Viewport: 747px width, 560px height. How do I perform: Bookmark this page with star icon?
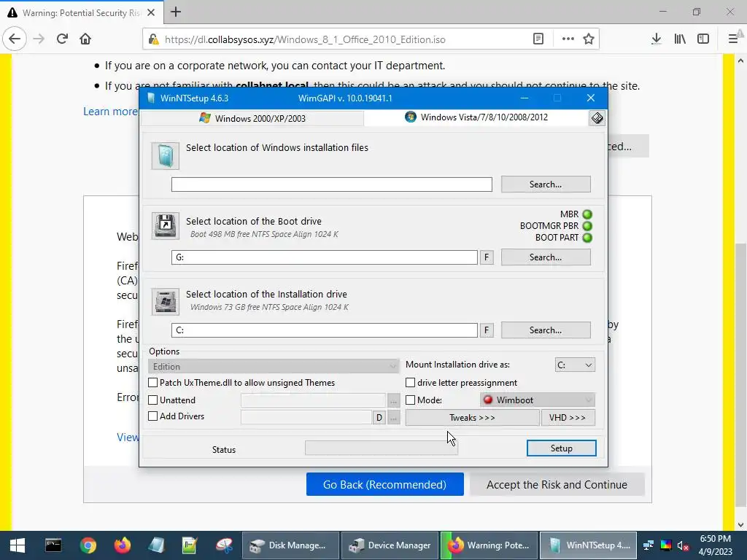tap(589, 39)
